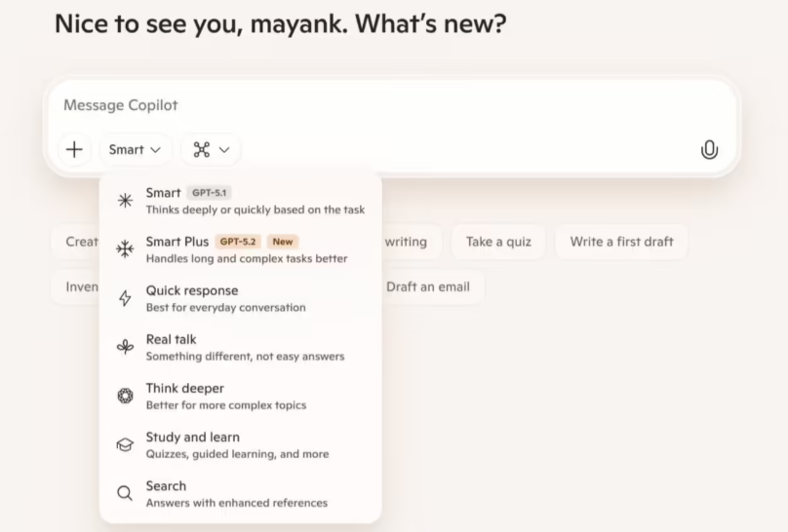Click the Smart Plus snowflake icon

(125, 249)
